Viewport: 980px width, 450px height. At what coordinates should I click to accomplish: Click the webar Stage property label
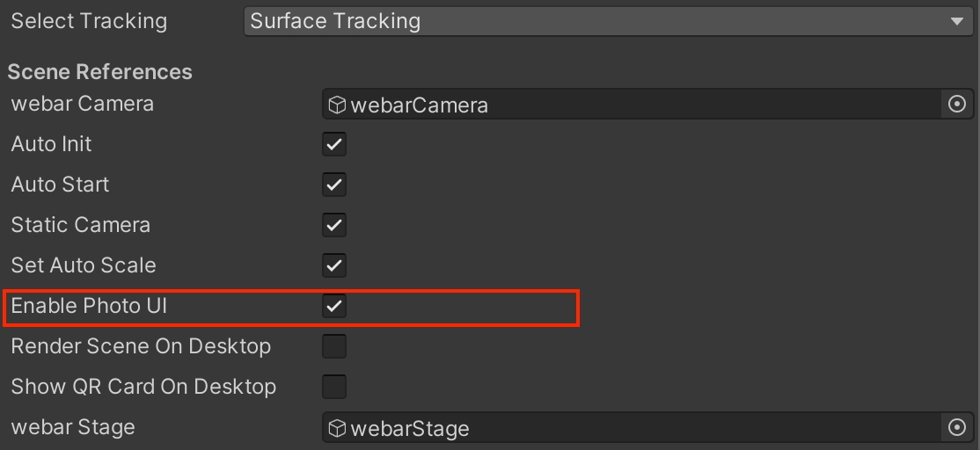click(x=73, y=427)
